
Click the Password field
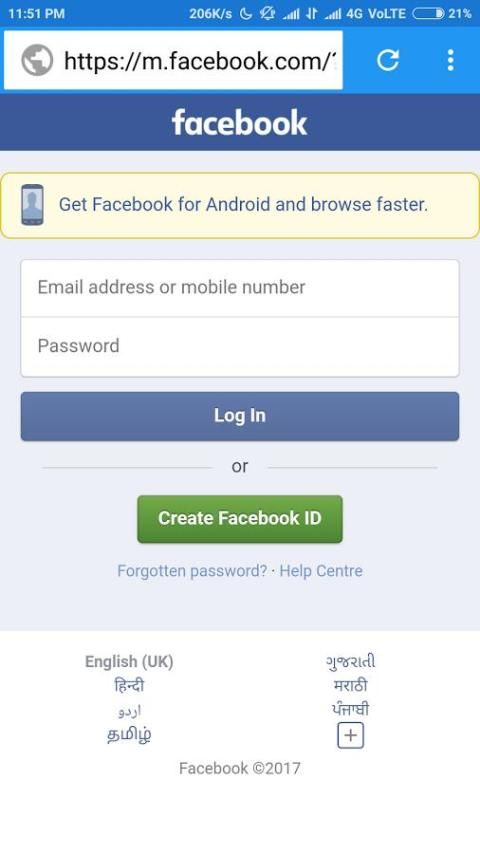pos(240,347)
